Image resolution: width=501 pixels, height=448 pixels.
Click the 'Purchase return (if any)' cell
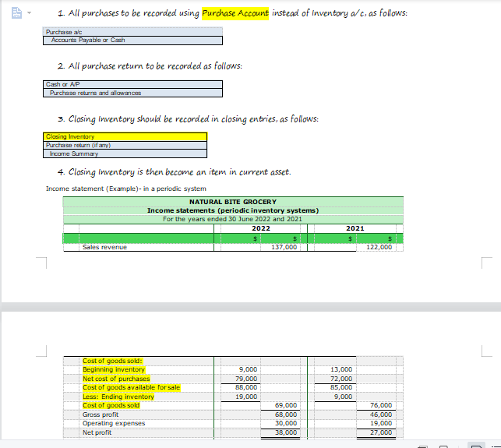tap(125, 146)
